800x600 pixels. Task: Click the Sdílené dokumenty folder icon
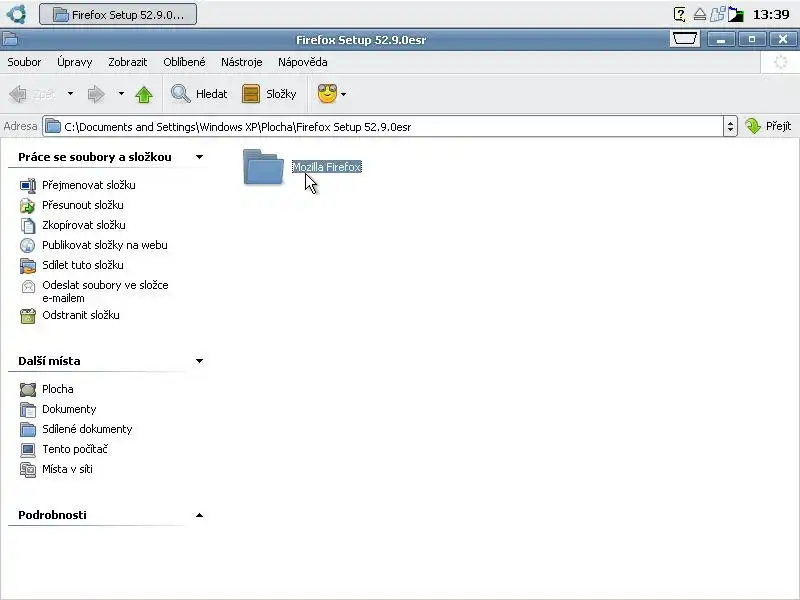(x=28, y=430)
